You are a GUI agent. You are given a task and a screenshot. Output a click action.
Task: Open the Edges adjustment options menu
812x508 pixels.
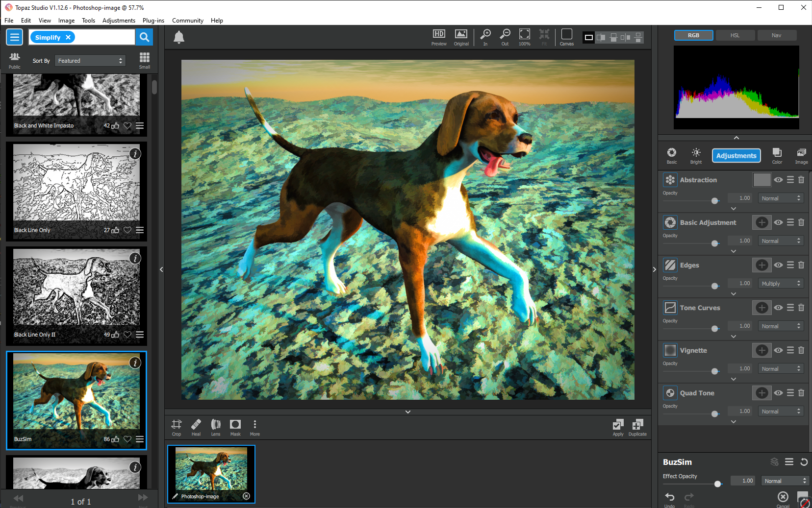(x=790, y=265)
